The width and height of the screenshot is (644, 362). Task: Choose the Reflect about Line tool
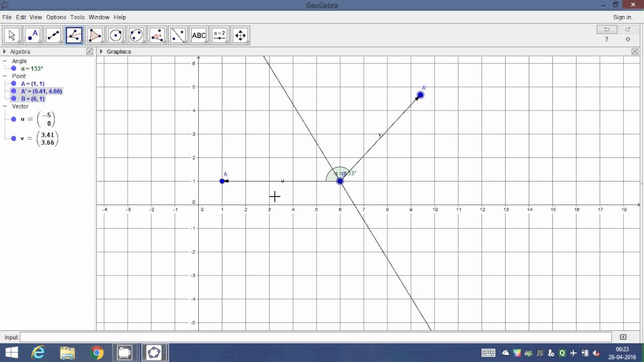pyautogui.click(x=178, y=35)
